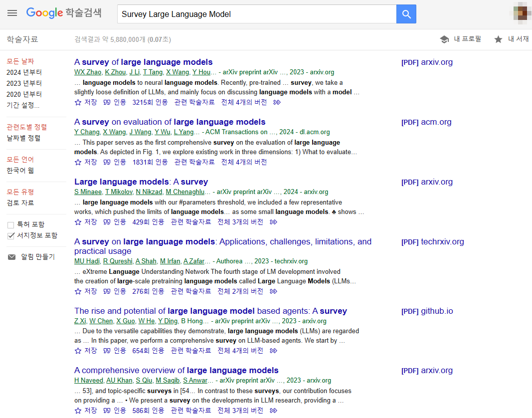Select 모든 언어 language filter

(20, 160)
